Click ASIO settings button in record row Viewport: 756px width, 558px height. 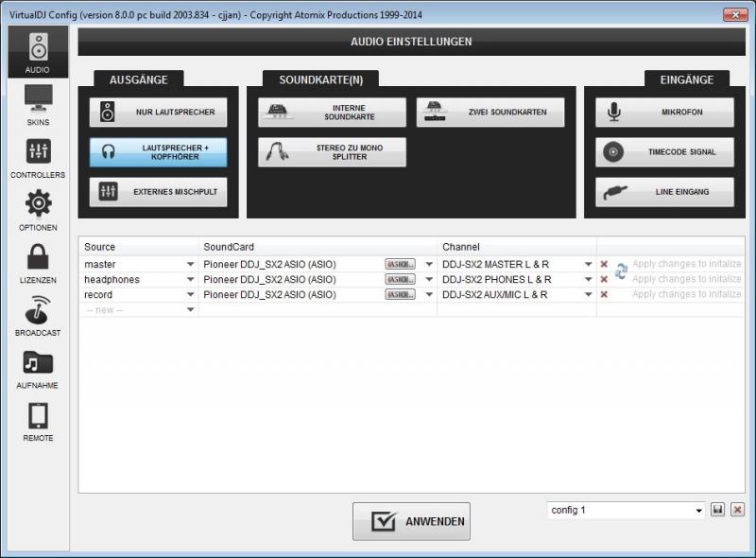click(x=400, y=295)
